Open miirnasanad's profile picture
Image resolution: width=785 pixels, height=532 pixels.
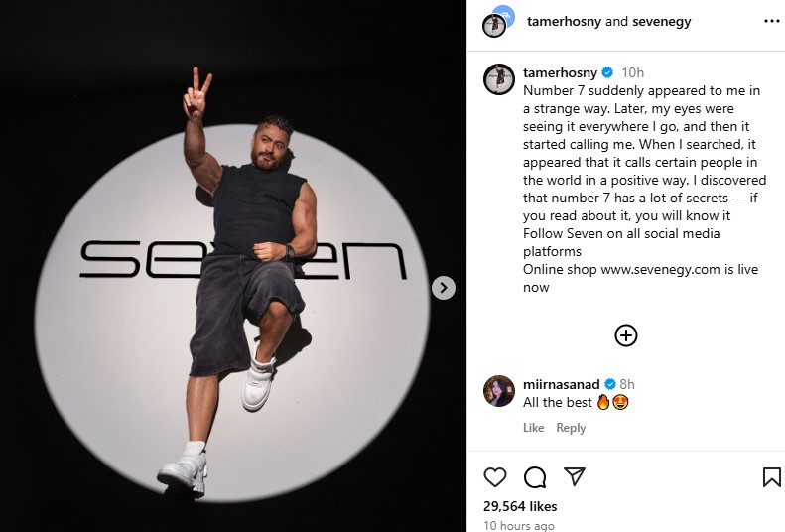tap(498, 392)
